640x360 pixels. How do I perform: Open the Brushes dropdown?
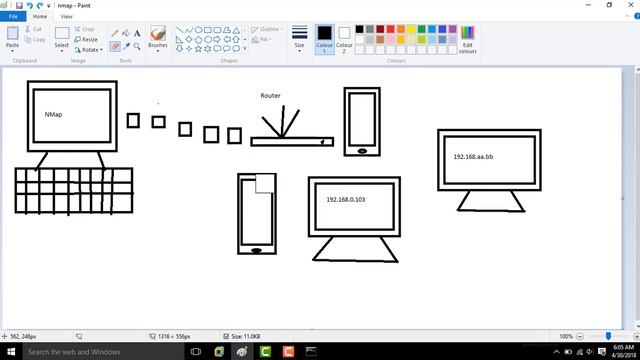(x=158, y=40)
